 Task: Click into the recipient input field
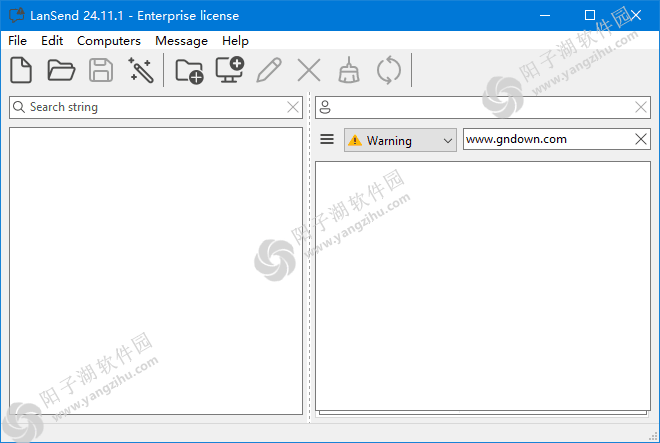(483, 107)
